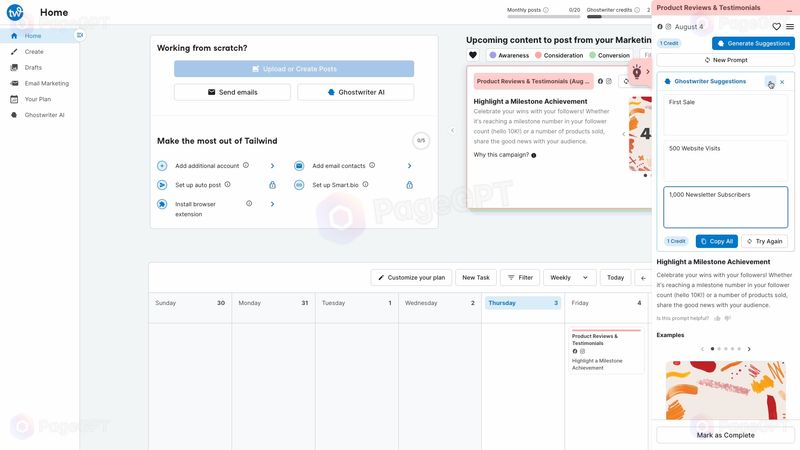Click the Tailwind logo icon

coord(15,12)
